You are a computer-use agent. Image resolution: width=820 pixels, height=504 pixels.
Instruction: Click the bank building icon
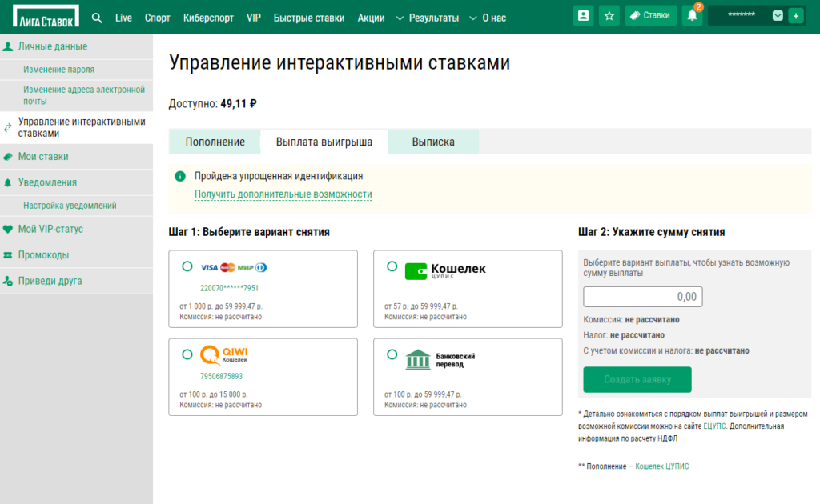(x=418, y=360)
